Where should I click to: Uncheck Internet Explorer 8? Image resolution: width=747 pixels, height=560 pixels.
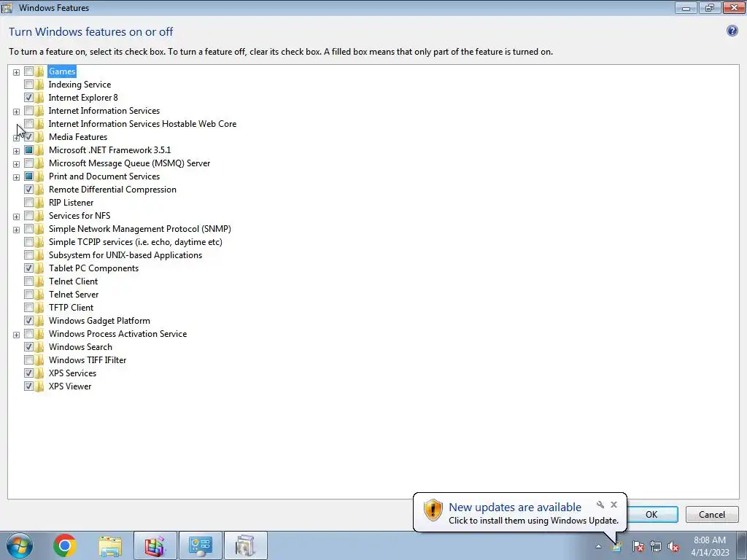point(28,98)
